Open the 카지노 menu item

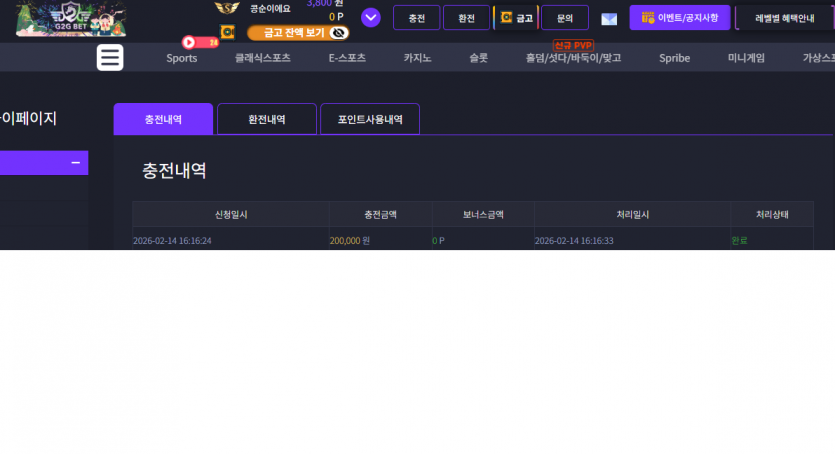click(417, 58)
